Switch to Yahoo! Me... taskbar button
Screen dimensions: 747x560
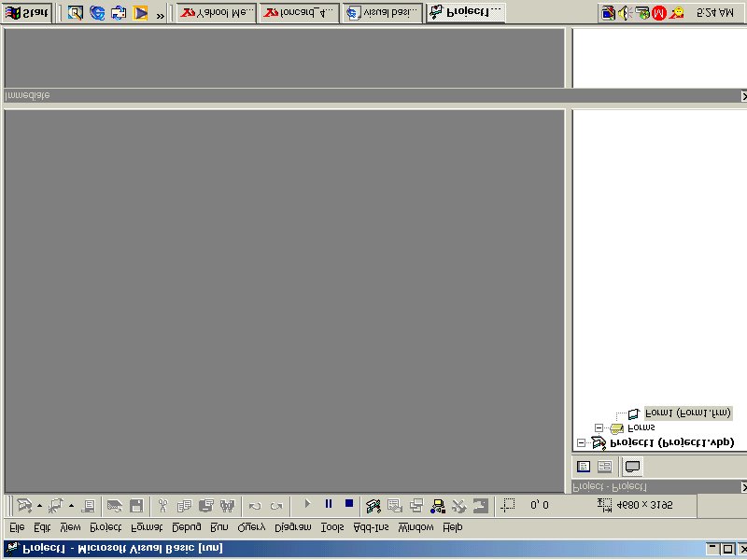pos(217,13)
